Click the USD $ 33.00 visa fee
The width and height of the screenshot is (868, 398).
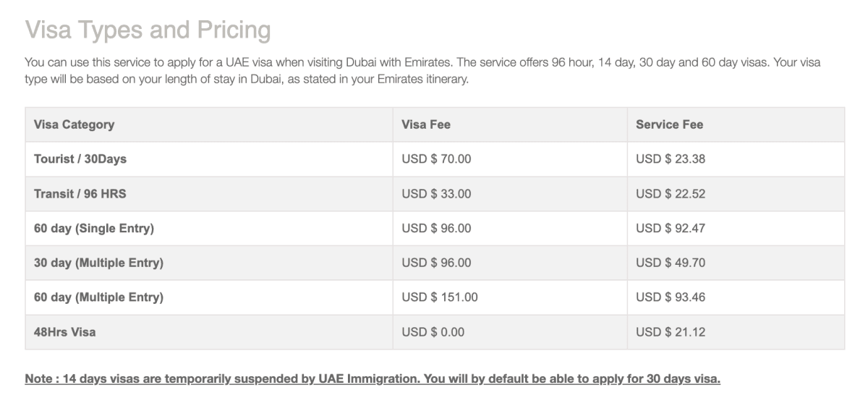click(436, 194)
